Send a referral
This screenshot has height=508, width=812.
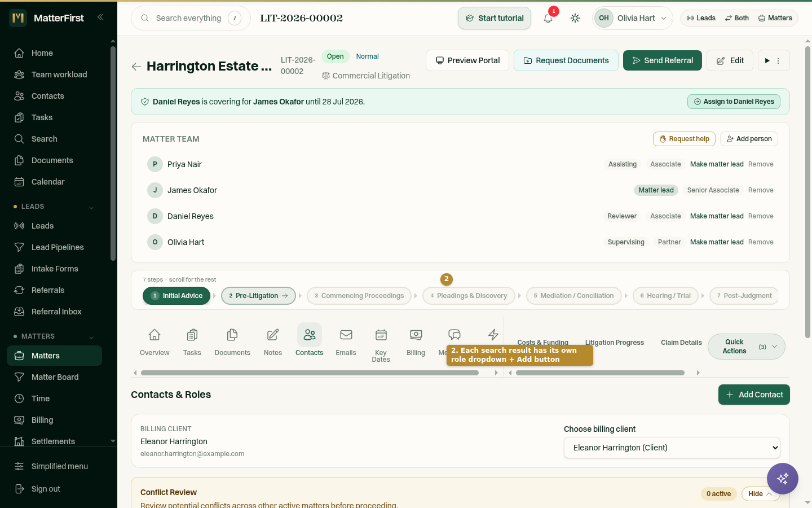[663, 60]
